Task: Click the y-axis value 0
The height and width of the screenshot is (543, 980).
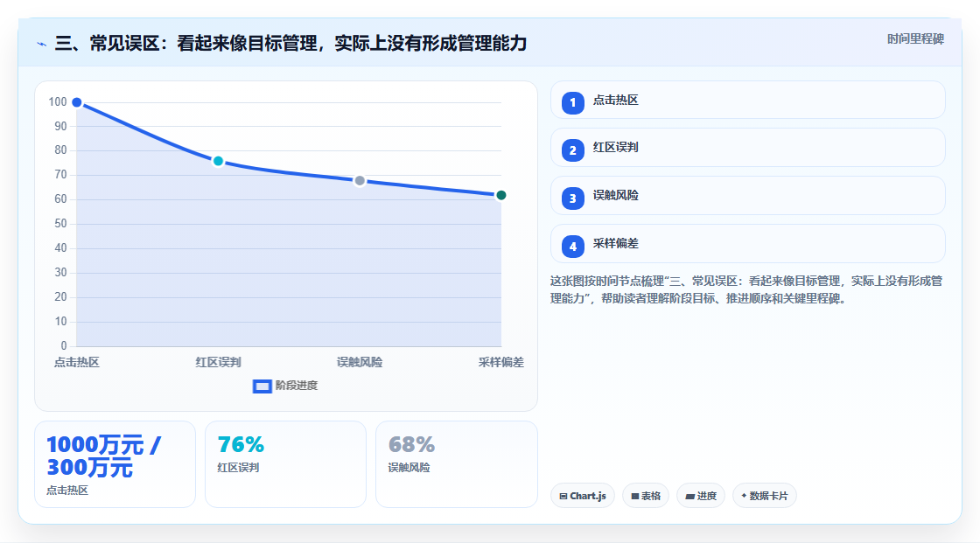Action: coord(63,345)
